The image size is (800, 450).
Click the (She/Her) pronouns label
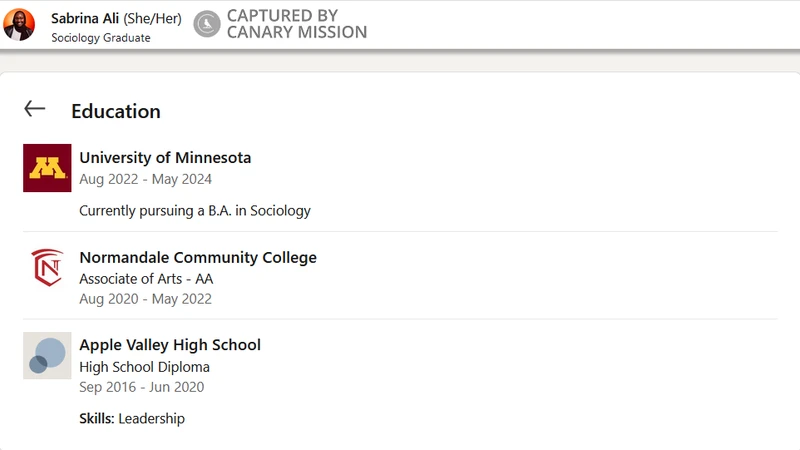click(x=153, y=19)
